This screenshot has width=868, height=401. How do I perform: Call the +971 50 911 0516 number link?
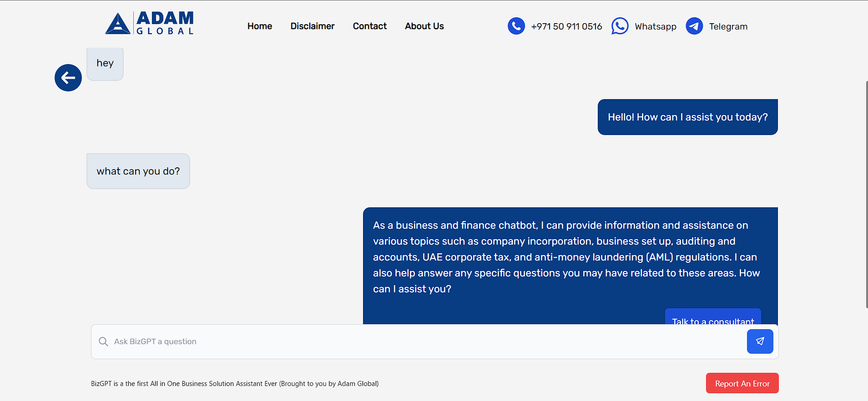pos(566,26)
